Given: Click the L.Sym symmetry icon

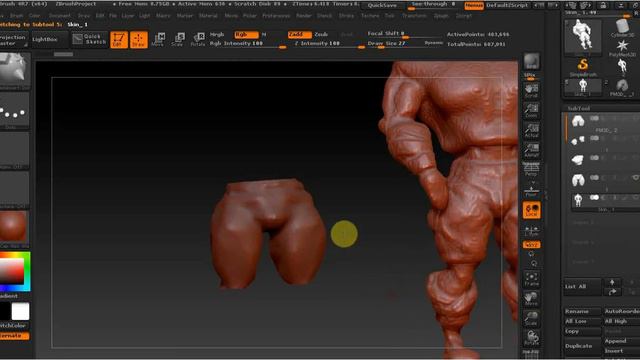Looking at the screenshot, I should pyautogui.click(x=531, y=231).
